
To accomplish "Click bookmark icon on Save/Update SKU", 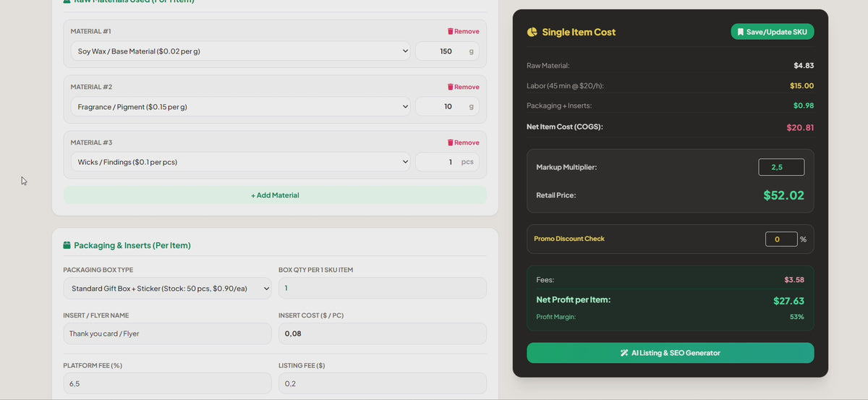I will pyautogui.click(x=741, y=32).
